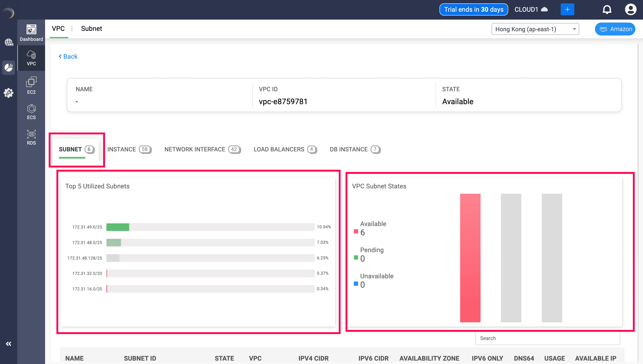The image size is (643, 364).
Task: Collapse the sidebar with the double-chevron
Action: 9,344
